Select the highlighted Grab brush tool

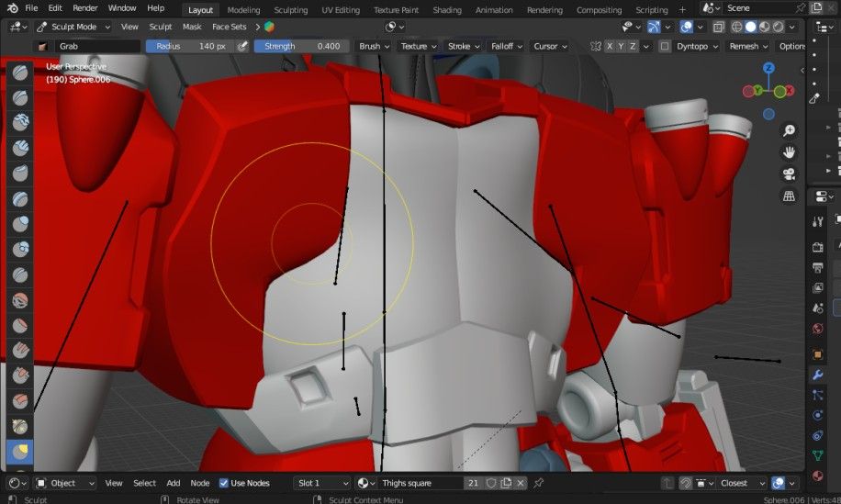20,452
